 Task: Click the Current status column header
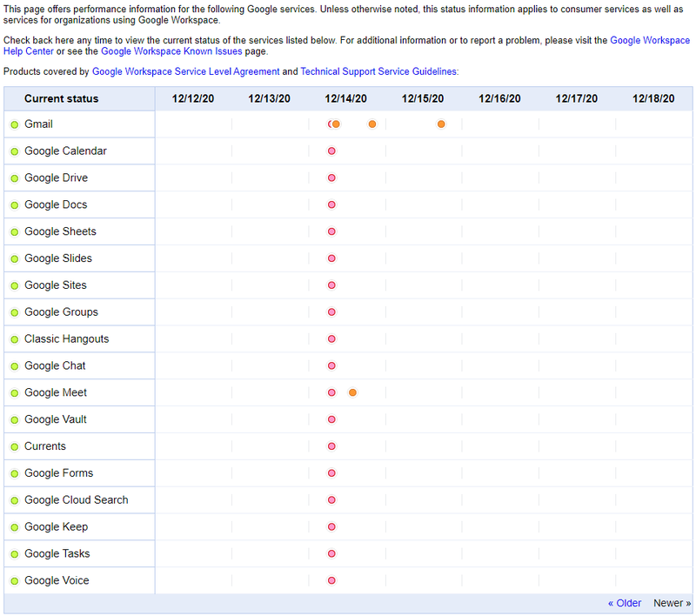tap(61, 99)
